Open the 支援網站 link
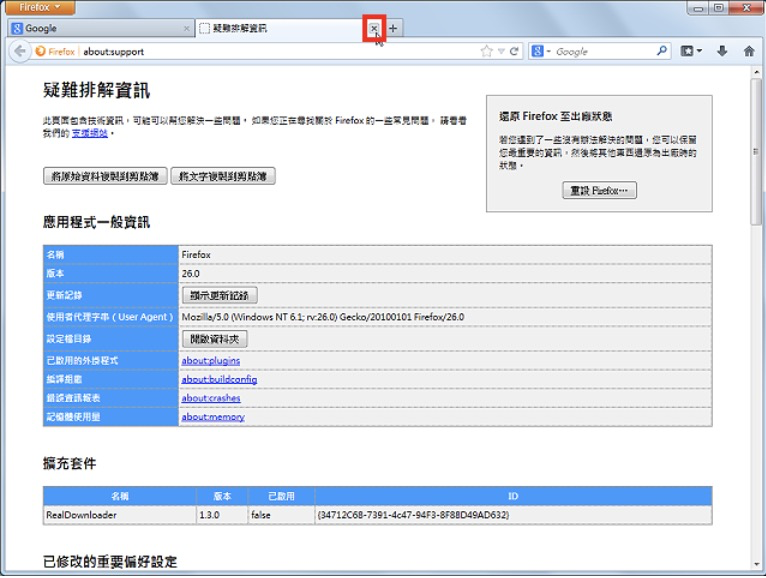This screenshot has width=766, height=578. coord(90,133)
